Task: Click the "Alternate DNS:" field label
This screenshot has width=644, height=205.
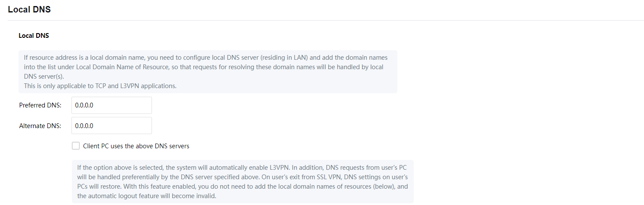Action: tap(40, 126)
